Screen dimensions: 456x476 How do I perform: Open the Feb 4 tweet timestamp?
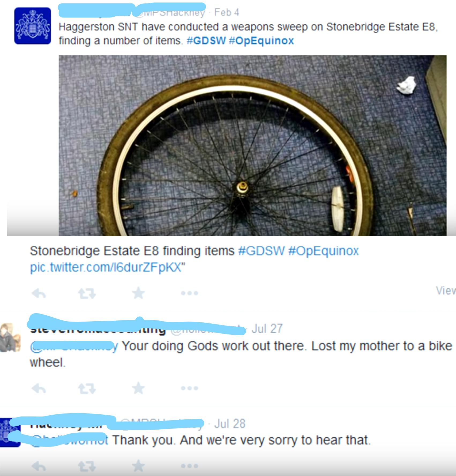[227, 12]
